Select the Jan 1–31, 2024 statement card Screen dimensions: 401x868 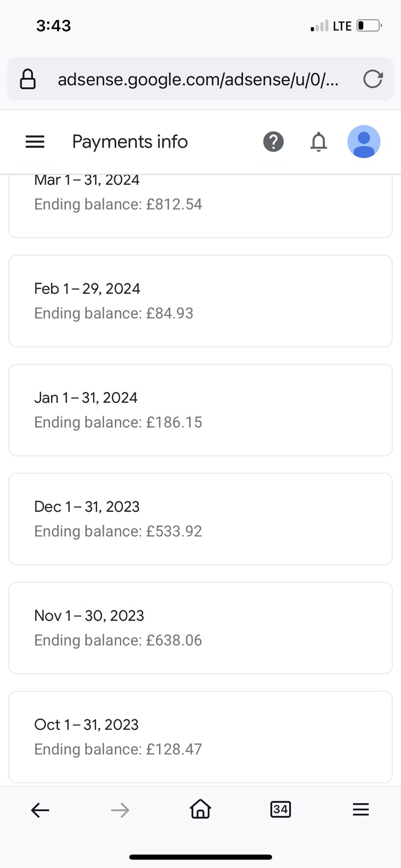[x=200, y=410]
